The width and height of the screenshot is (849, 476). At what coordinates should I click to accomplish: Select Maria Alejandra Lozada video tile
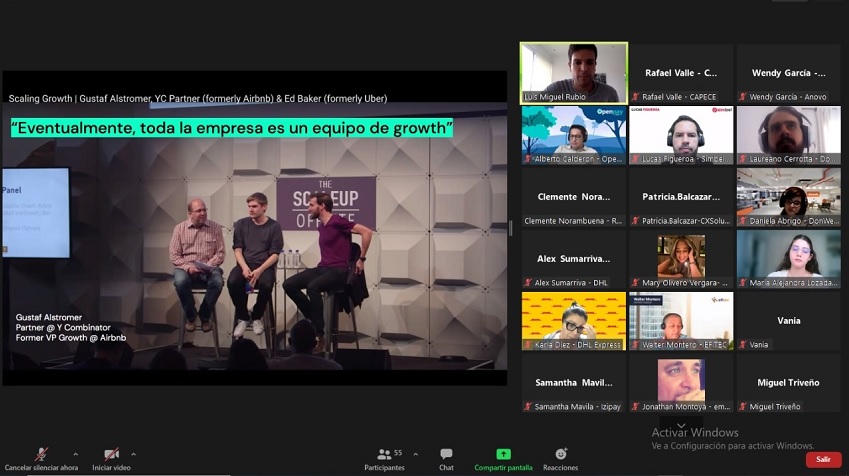point(788,259)
